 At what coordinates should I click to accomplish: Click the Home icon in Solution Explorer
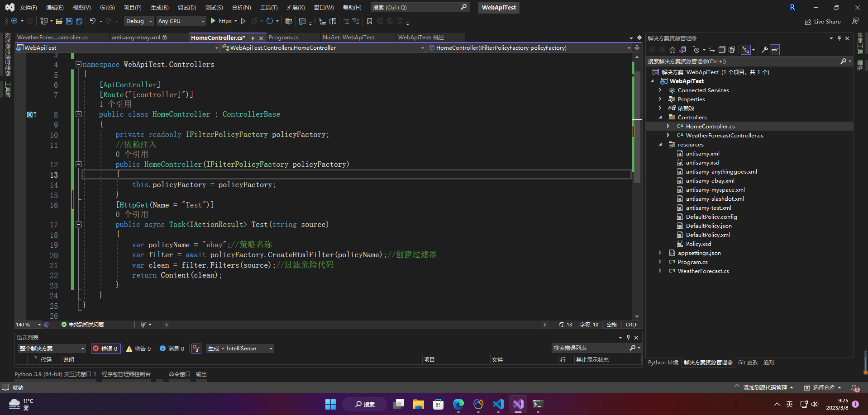coord(672,50)
